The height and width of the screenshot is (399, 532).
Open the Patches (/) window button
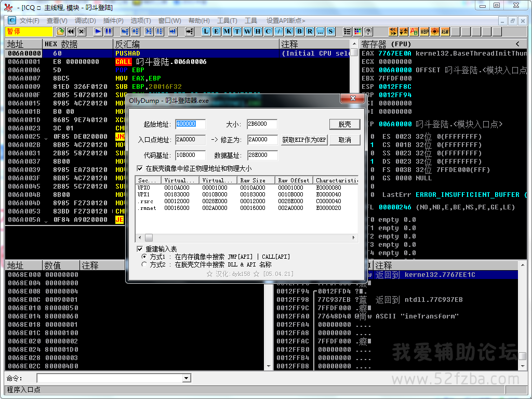(278, 32)
